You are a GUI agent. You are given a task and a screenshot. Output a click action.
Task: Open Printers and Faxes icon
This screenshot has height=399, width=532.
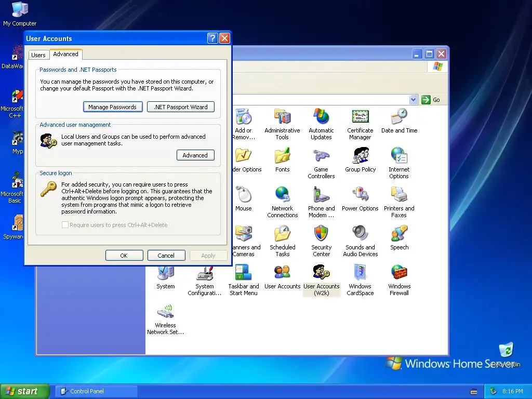click(399, 202)
